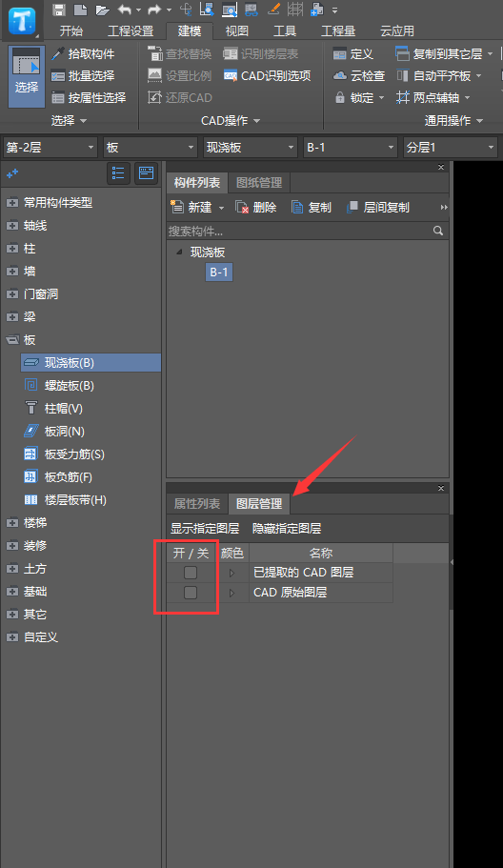Close the 图层管理 panel with its X

[x=441, y=488]
